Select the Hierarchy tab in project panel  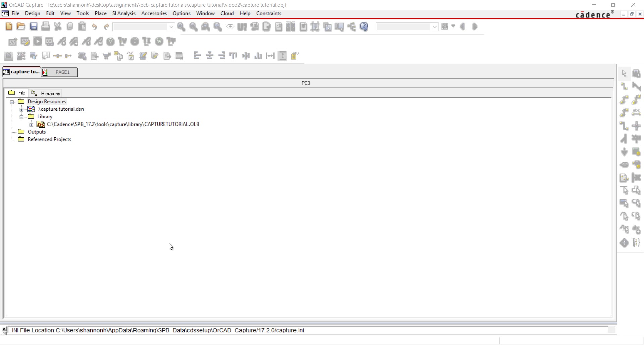[x=46, y=93]
